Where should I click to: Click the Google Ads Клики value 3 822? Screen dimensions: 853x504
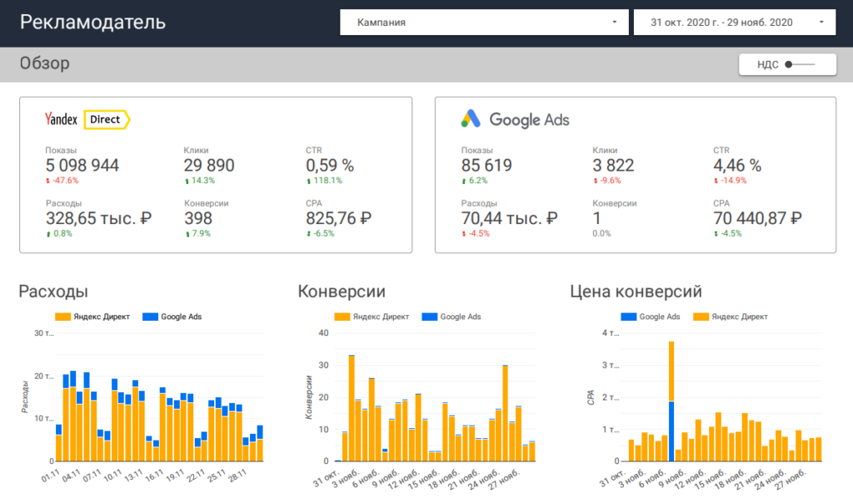pos(612,166)
